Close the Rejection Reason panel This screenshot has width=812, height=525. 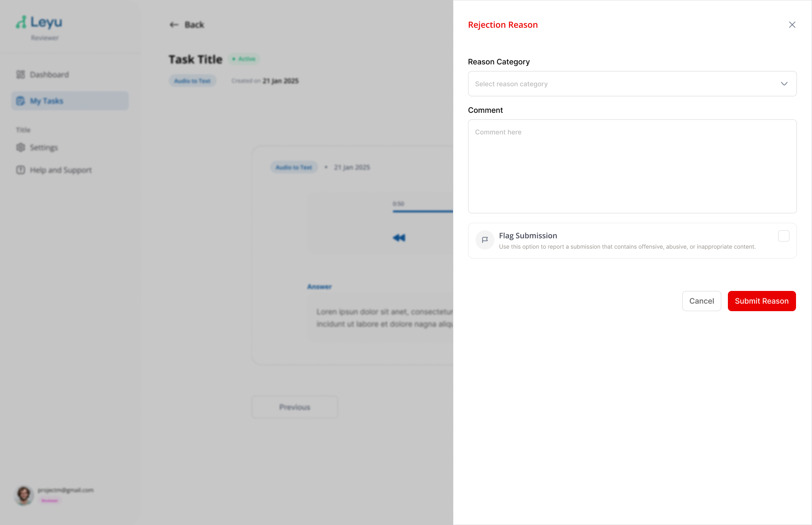[x=792, y=25]
